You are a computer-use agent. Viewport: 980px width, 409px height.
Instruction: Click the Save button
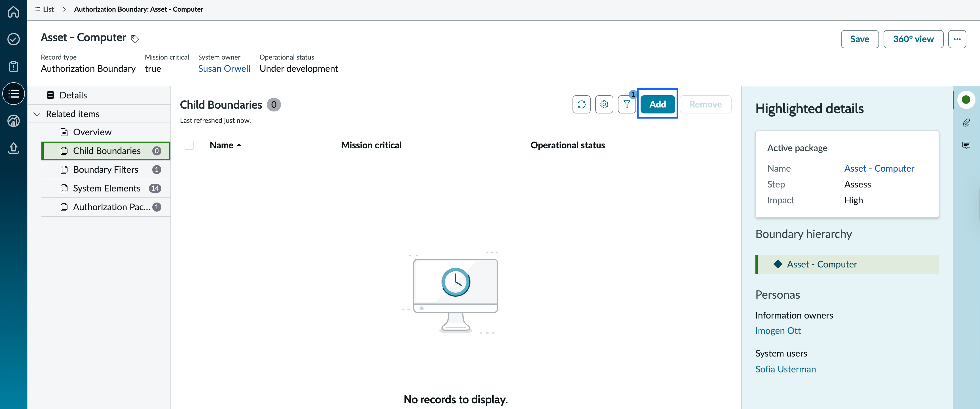click(x=859, y=39)
